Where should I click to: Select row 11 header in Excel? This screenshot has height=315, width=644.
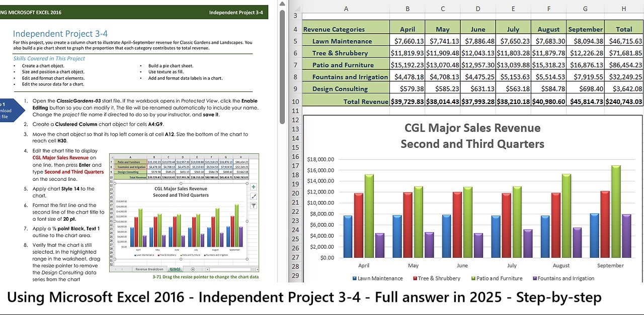coord(296,111)
